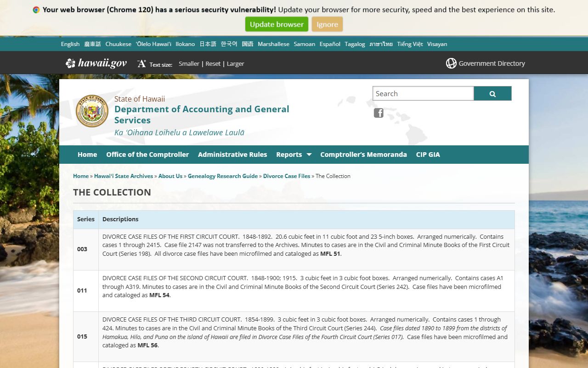Dismiss warning with Ignore button
This screenshot has width=588, height=368.
pyautogui.click(x=327, y=24)
